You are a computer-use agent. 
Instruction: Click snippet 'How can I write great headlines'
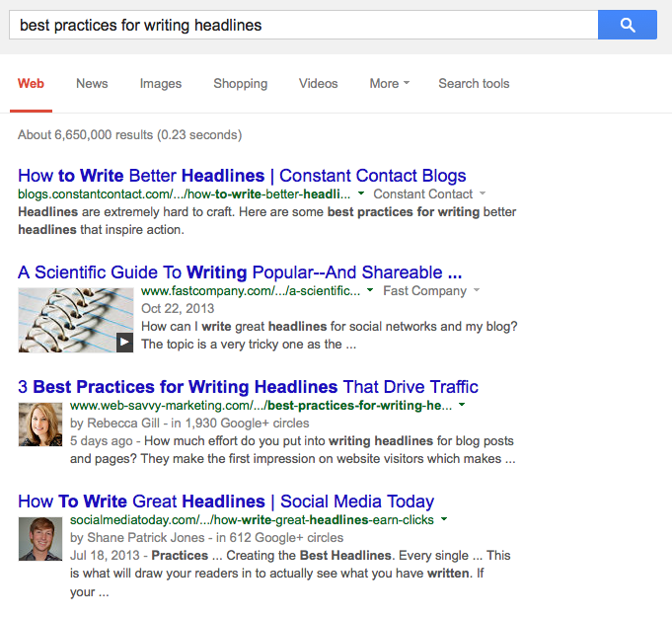coord(330,336)
